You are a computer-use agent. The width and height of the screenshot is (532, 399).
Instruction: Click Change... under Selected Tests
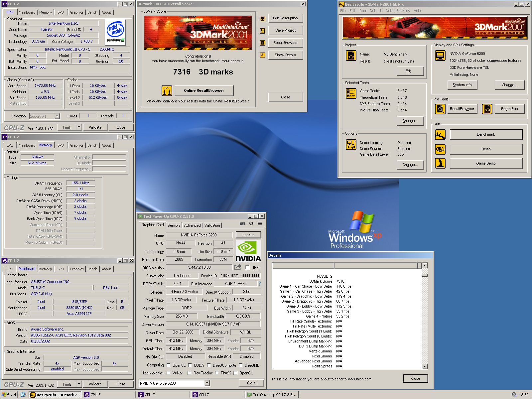coord(410,121)
